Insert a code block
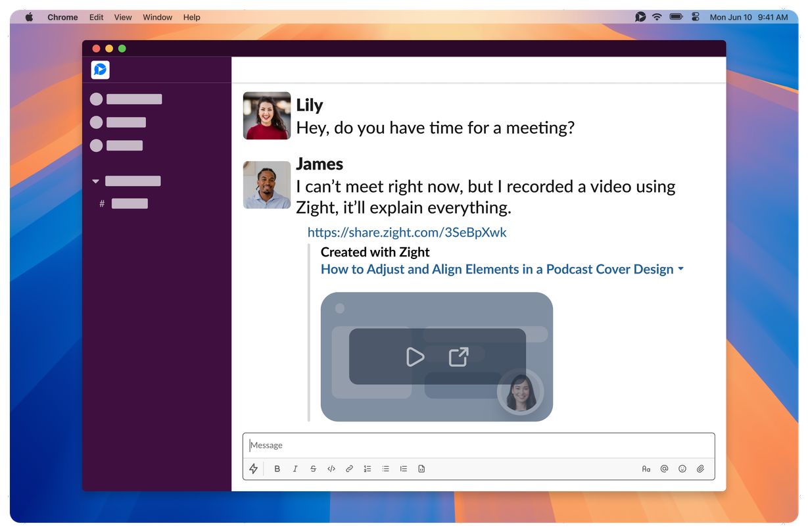 [x=421, y=469]
